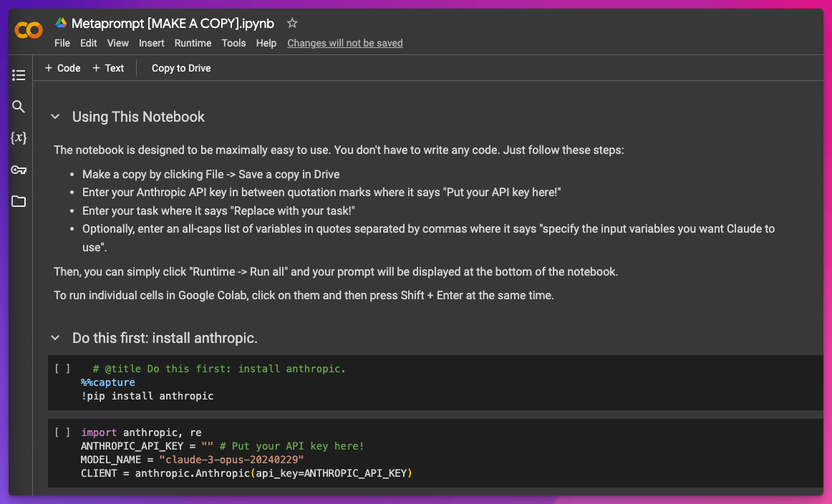The width and height of the screenshot is (832, 504).
Task: Click the 'Make a copy by clicking File' bullet
Action: [x=211, y=174]
